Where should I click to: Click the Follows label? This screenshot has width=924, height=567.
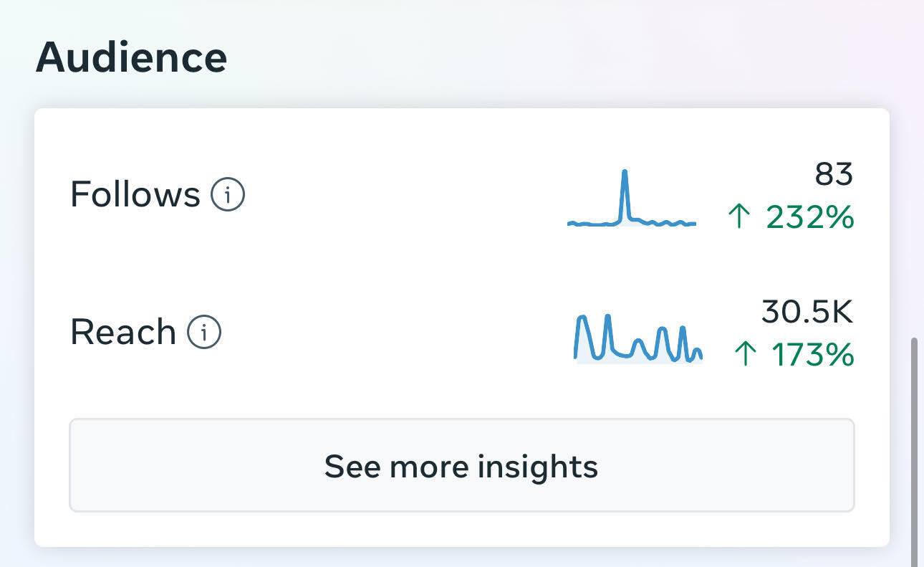click(135, 194)
